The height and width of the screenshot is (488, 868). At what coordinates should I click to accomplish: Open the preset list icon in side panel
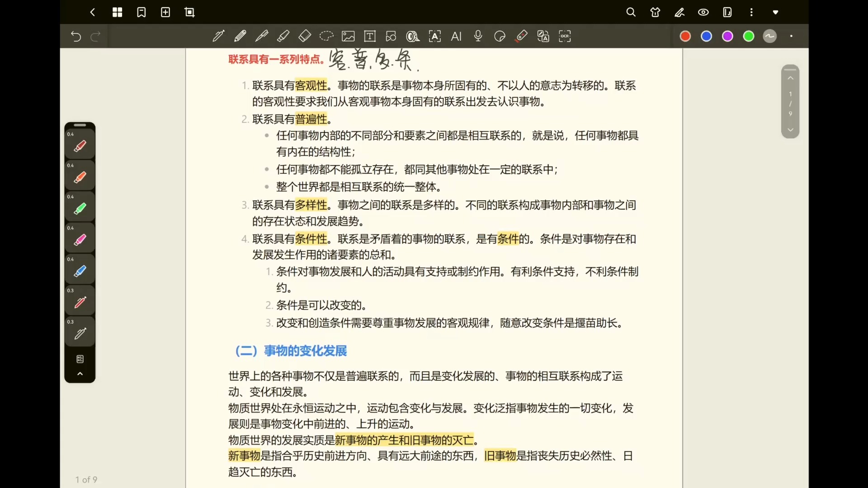point(80,359)
